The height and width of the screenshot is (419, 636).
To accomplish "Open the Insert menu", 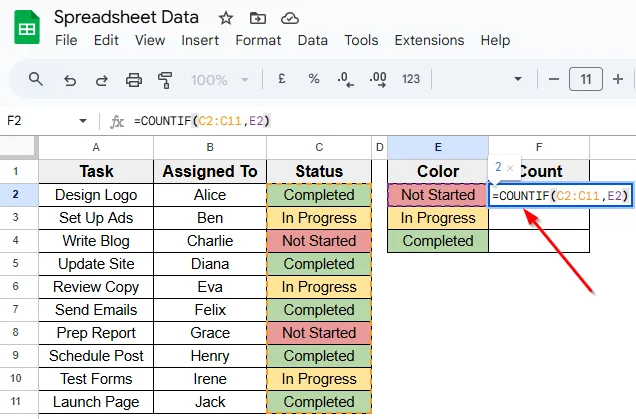I will point(200,40).
